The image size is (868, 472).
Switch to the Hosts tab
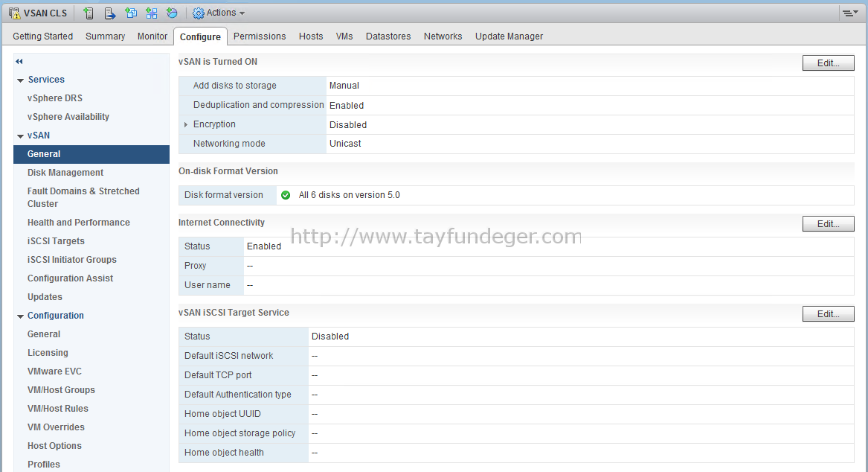(x=311, y=36)
